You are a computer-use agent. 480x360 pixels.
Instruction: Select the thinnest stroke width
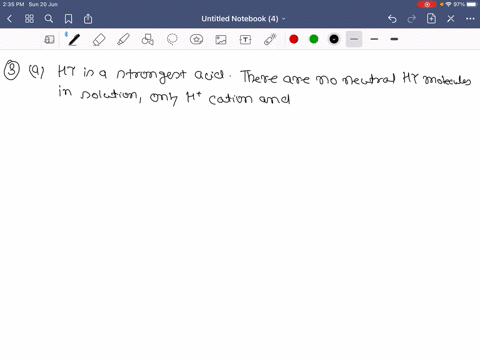pos(354,39)
